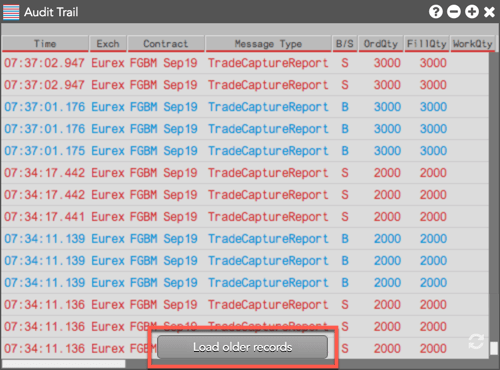Click FillQty 2000 in 07:34:17.441 row
The width and height of the screenshot is (500, 370).
433,217
